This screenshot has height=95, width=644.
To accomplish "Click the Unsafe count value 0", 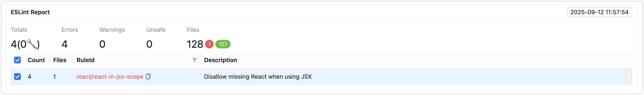I will point(149,44).
